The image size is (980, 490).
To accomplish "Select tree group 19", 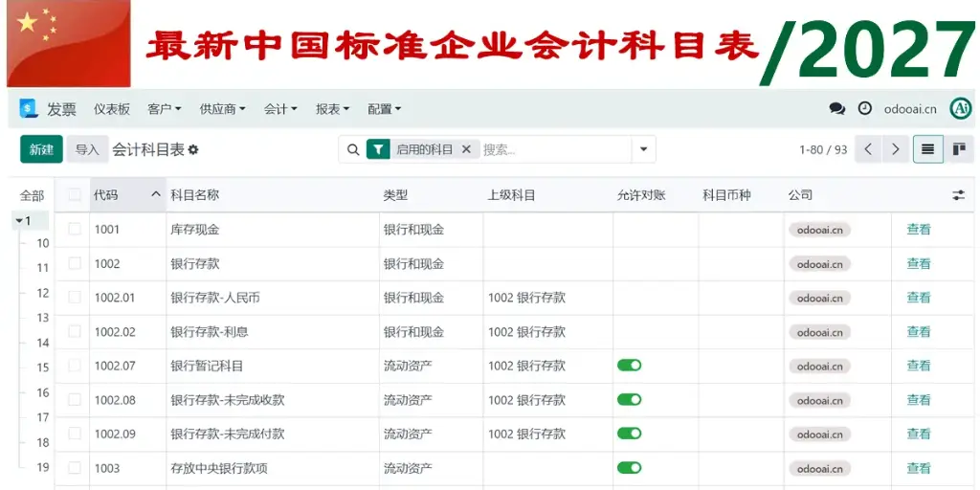I will click(42, 467).
